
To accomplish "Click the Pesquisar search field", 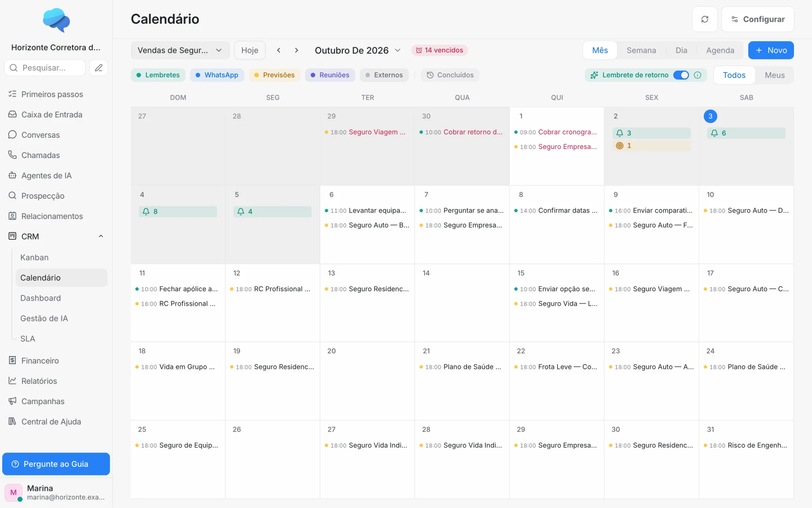I will pos(45,68).
